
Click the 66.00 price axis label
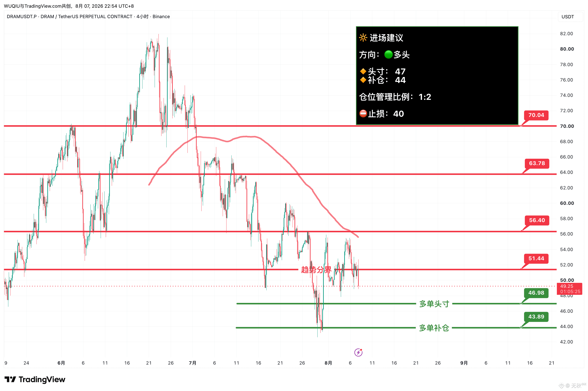(566, 157)
